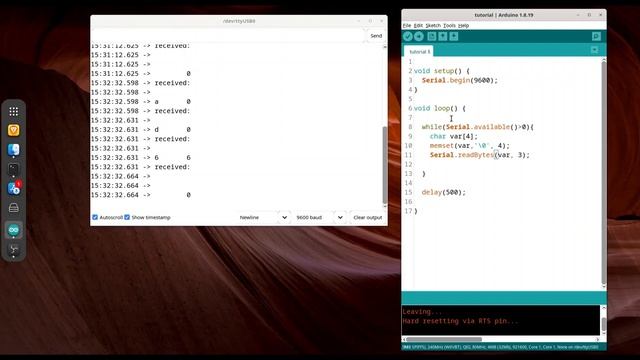The image size is (640, 360).
Task: Open the Sketch menu
Action: (433, 25)
